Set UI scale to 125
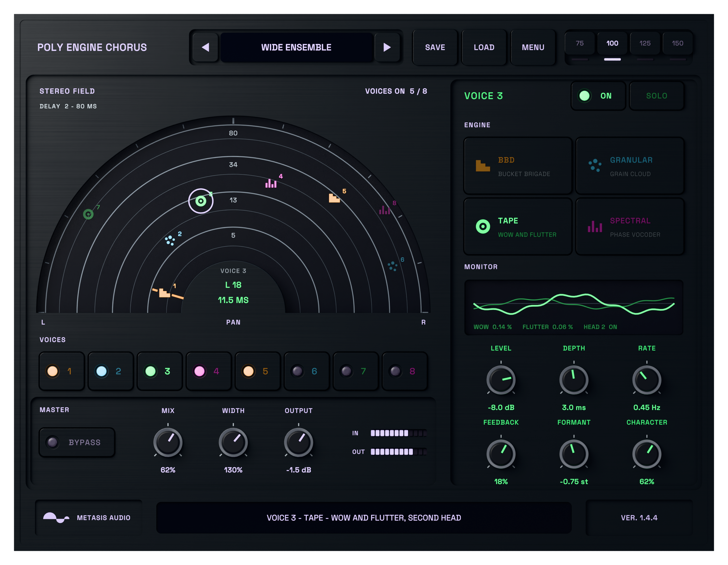728x565 pixels. point(645,43)
